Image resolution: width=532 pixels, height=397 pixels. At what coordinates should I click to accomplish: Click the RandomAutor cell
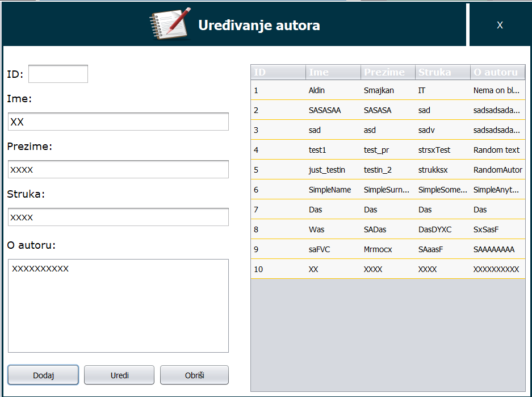click(498, 170)
